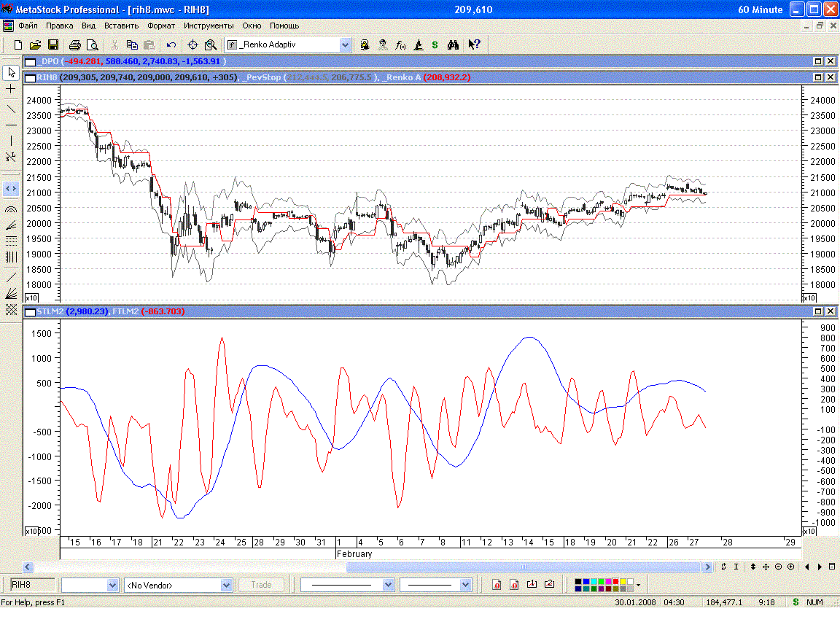Click the zoom out minus circle icon
Screen dimensions: 840x630
pos(779,567)
